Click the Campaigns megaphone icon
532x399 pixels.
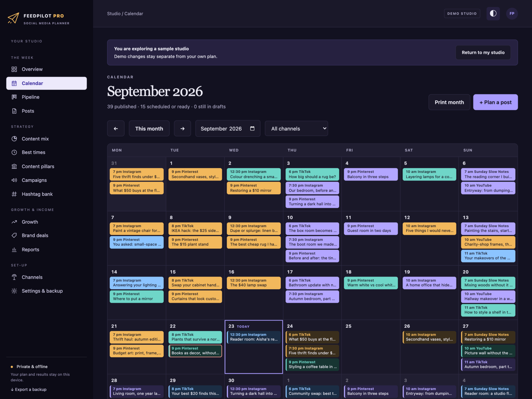click(14, 180)
